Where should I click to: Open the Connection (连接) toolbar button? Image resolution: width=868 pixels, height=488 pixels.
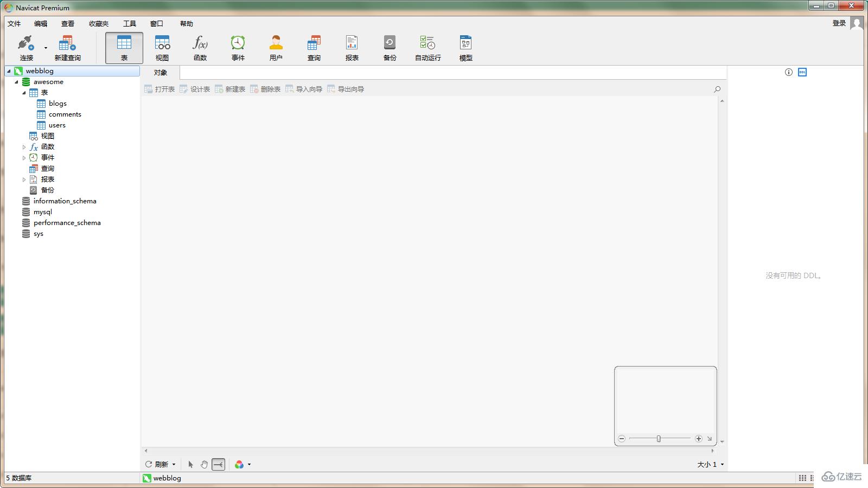(x=26, y=48)
